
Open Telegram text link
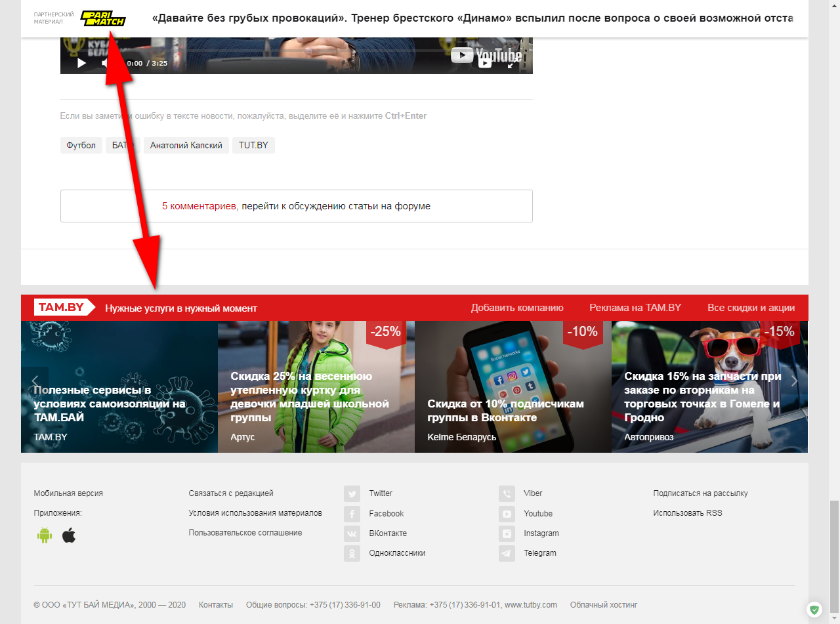click(540, 553)
